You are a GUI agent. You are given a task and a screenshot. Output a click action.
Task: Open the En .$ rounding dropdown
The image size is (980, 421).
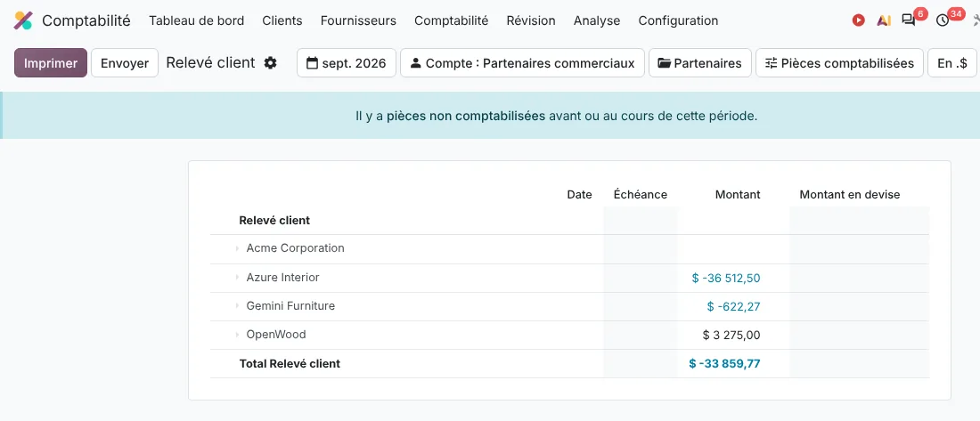click(952, 62)
